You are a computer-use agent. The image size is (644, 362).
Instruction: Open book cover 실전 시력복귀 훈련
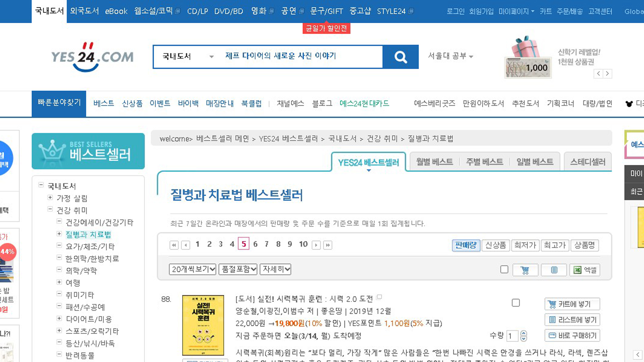[x=203, y=325]
